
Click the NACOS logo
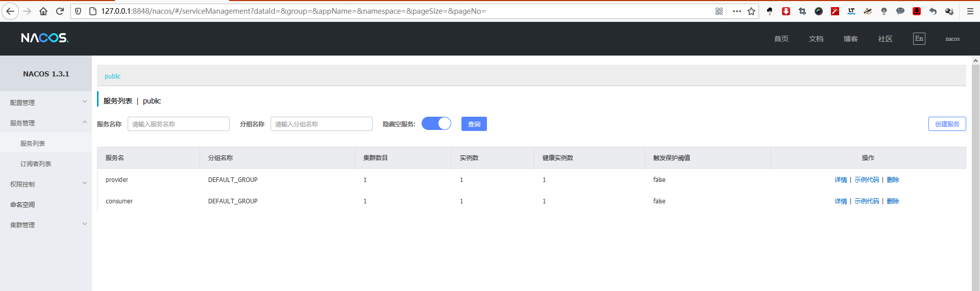[44, 38]
